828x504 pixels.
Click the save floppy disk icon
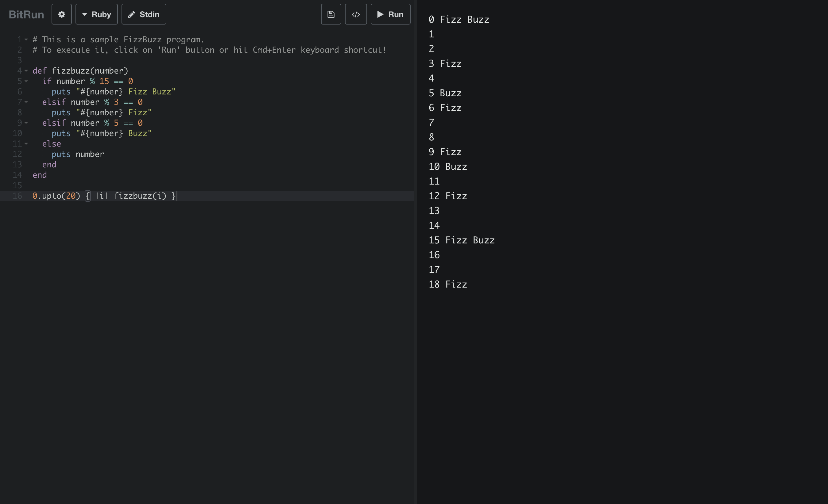coord(331,14)
